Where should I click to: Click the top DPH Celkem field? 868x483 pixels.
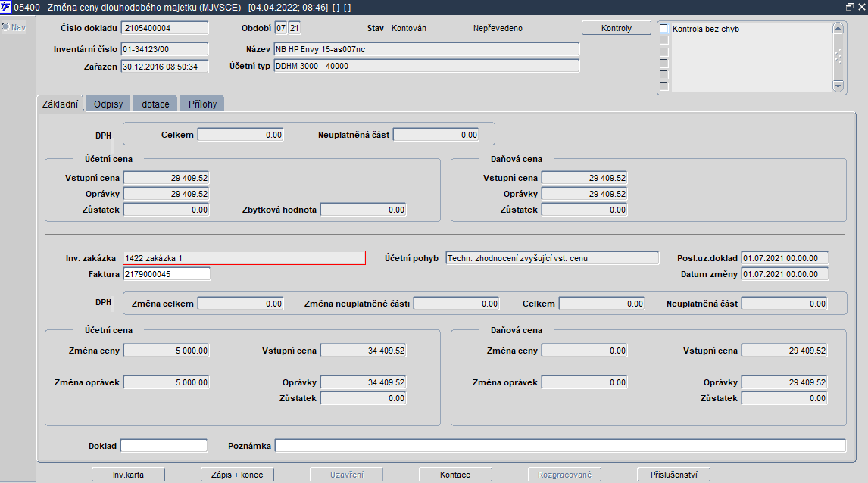pyautogui.click(x=241, y=135)
